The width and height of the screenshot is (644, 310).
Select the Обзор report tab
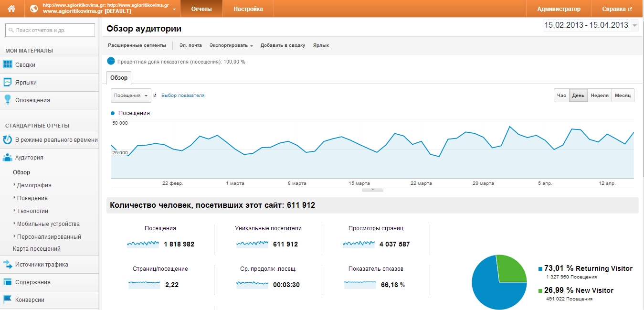[x=119, y=77]
